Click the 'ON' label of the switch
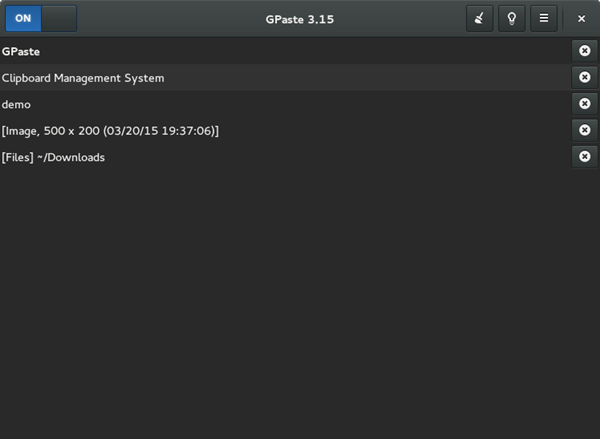The width and height of the screenshot is (600, 439). (23, 18)
